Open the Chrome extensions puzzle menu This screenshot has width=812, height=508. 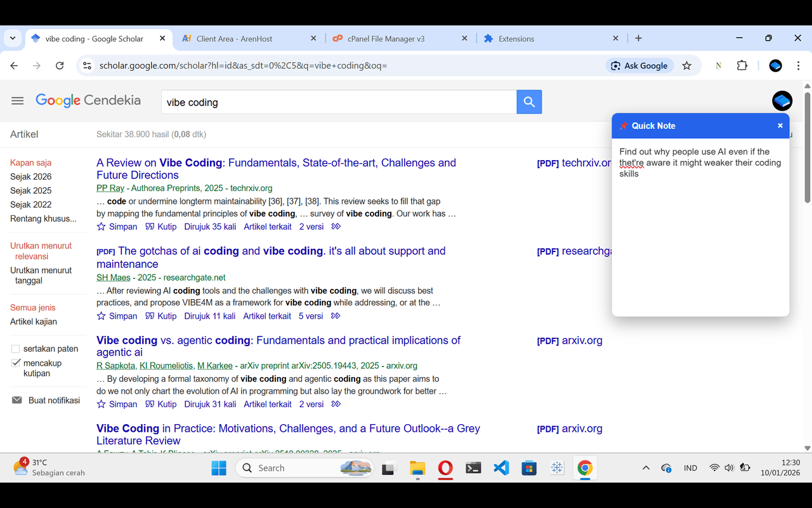point(742,65)
